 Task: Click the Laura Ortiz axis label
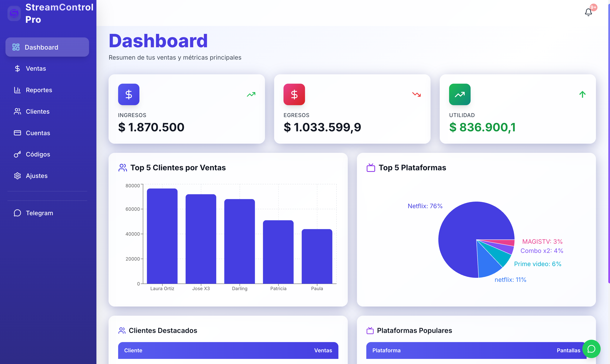pyautogui.click(x=162, y=288)
